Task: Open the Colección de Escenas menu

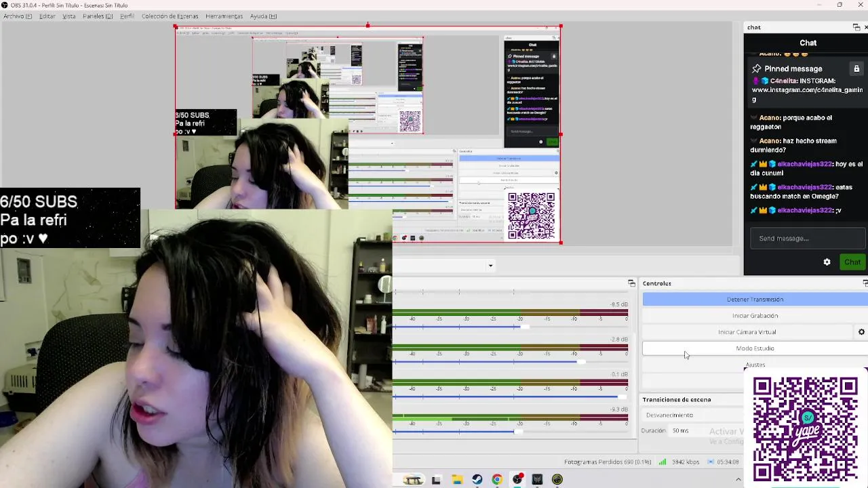Action: coord(170,16)
